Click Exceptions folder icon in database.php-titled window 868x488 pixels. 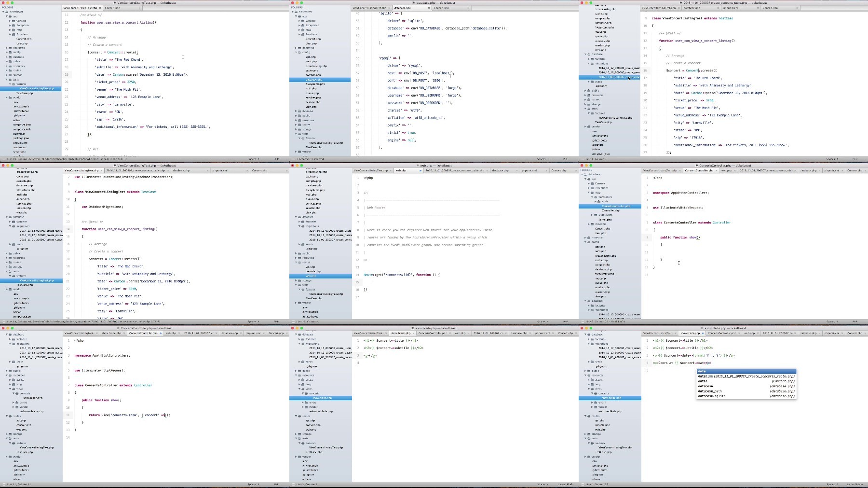pyautogui.click(x=303, y=25)
